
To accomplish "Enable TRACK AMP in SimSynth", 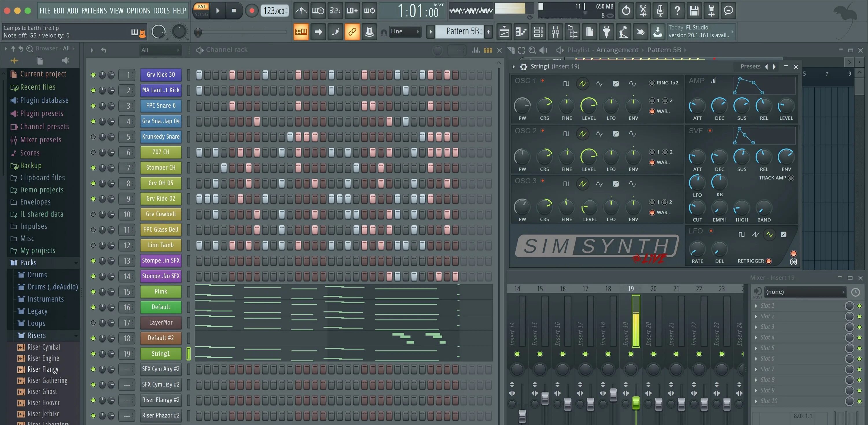I will coord(791,178).
